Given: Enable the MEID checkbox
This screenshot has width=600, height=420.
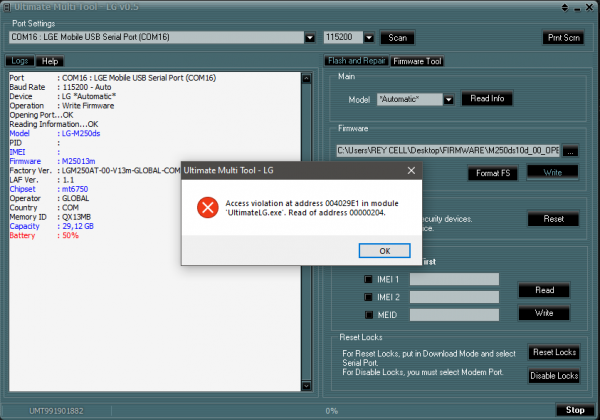Looking at the screenshot, I should tap(368, 315).
